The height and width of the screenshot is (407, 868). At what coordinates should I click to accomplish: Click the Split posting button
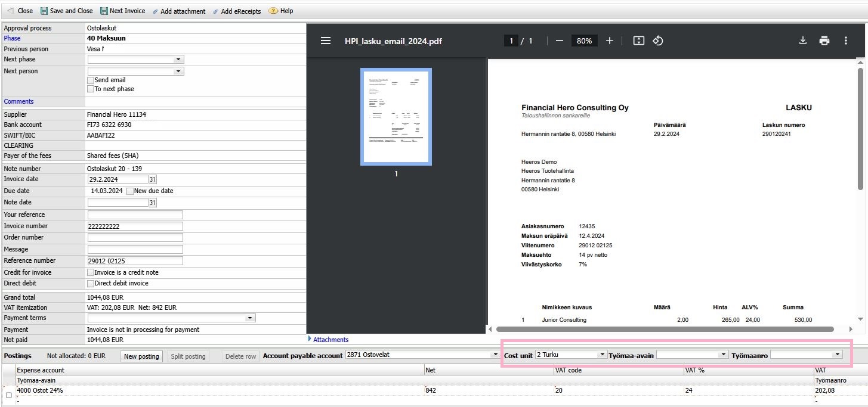188,356
